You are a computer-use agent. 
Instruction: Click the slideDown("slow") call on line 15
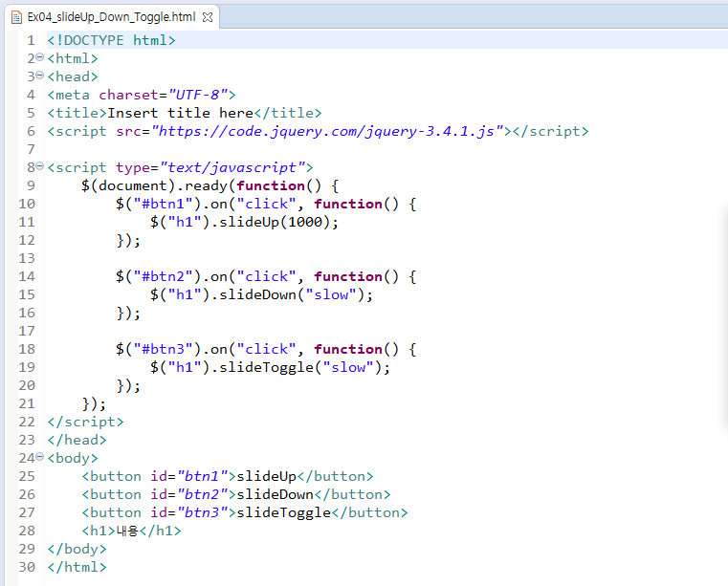pos(292,294)
